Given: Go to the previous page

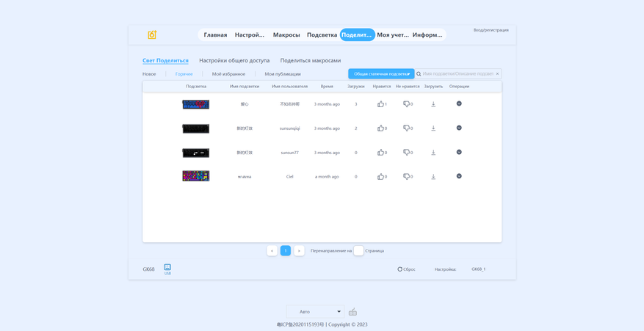Looking at the screenshot, I should coord(272,250).
